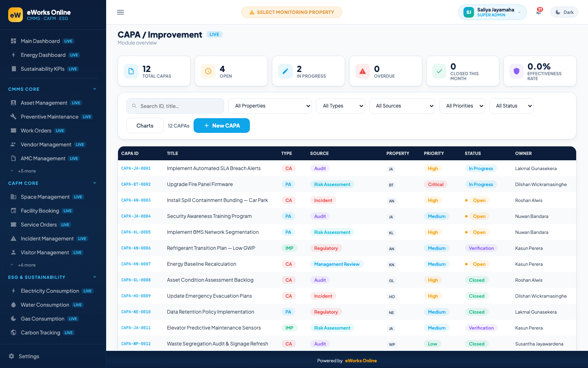Collapse the CAFM CORE section
588x368 pixels.
(53, 183)
